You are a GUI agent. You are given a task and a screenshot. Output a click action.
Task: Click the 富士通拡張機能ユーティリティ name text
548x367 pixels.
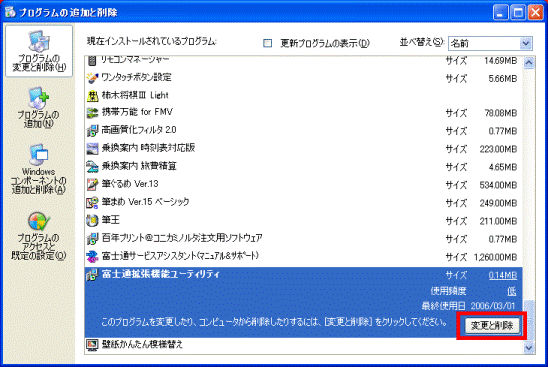[161, 274]
